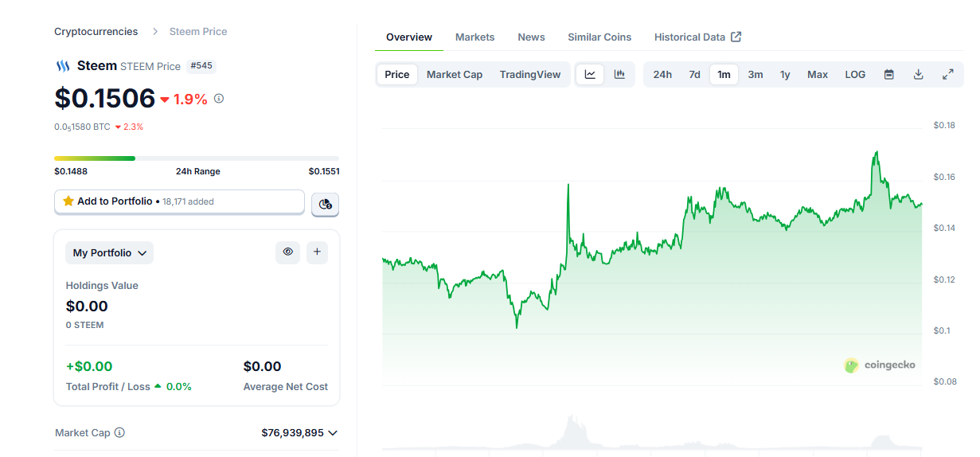Click the 24h Range price bar

(197, 158)
